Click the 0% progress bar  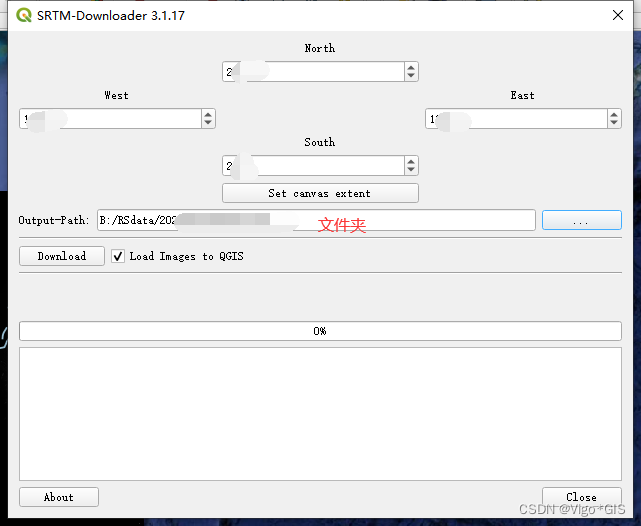click(320, 331)
